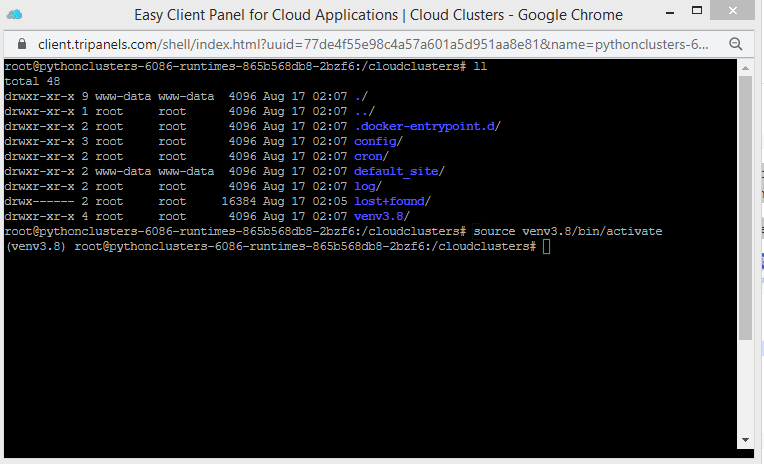Viewport: 764px width, 464px height.
Task: Click the scrollbar up arrow
Action: pyautogui.click(x=745, y=67)
